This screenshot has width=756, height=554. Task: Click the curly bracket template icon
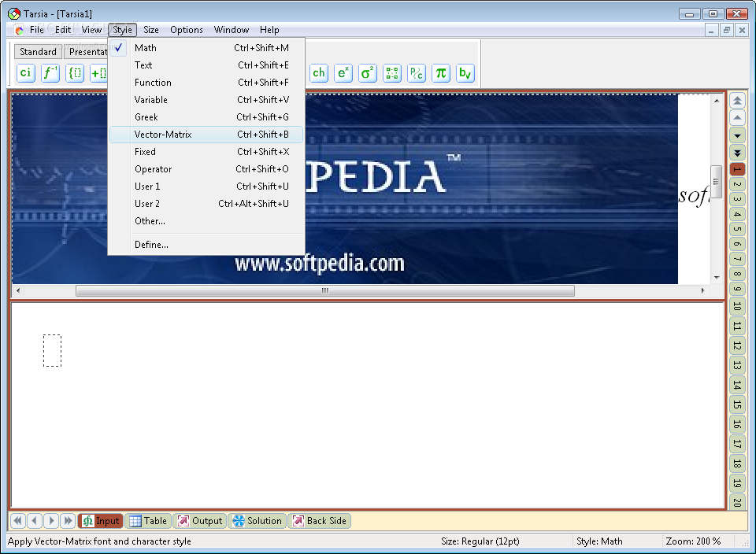75,73
